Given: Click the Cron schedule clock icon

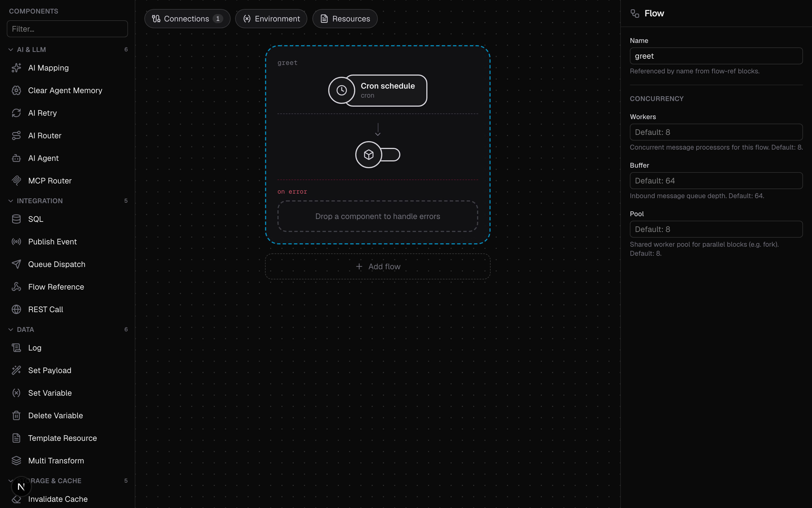Looking at the screenshot, I should (342, 90).
